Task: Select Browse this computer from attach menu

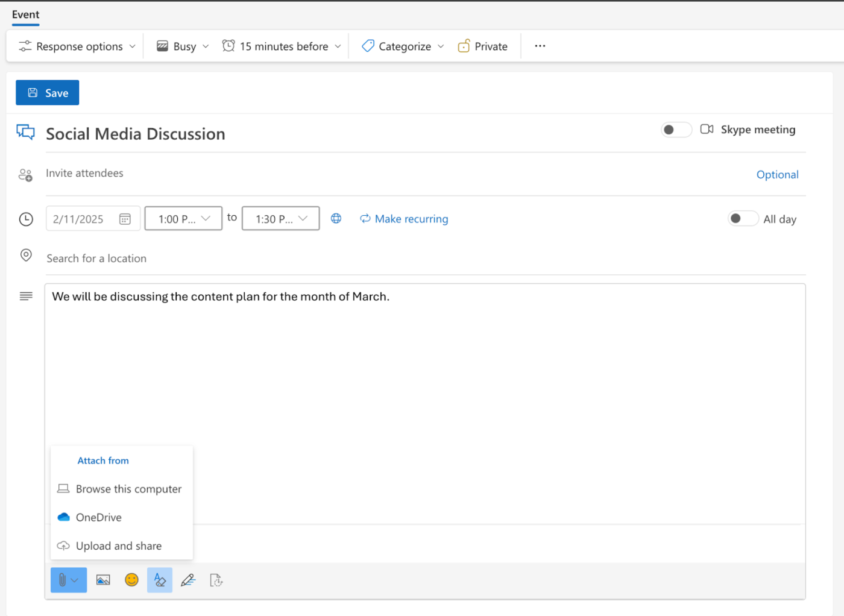Action: coord(128,489)
